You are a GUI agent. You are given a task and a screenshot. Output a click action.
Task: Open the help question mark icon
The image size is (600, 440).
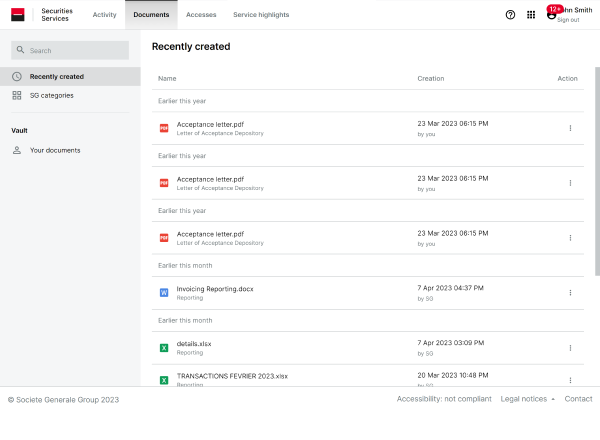[510, 15]
